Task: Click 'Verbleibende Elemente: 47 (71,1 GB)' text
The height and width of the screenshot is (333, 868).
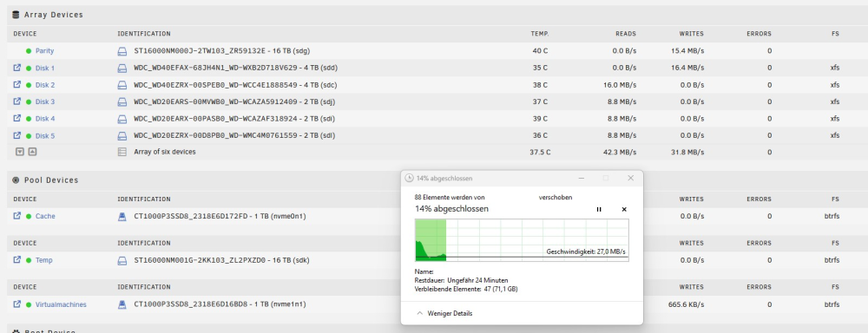Action: pos(466,289)
